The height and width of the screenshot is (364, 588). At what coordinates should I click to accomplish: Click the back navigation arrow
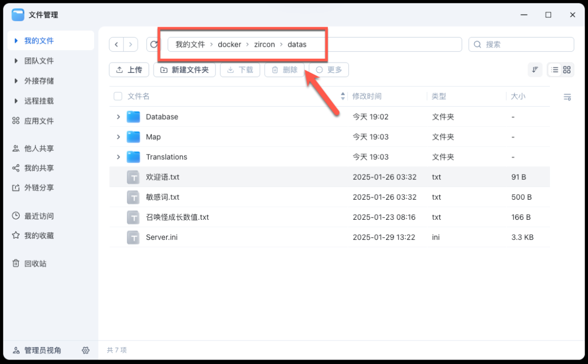pos(117,44)
